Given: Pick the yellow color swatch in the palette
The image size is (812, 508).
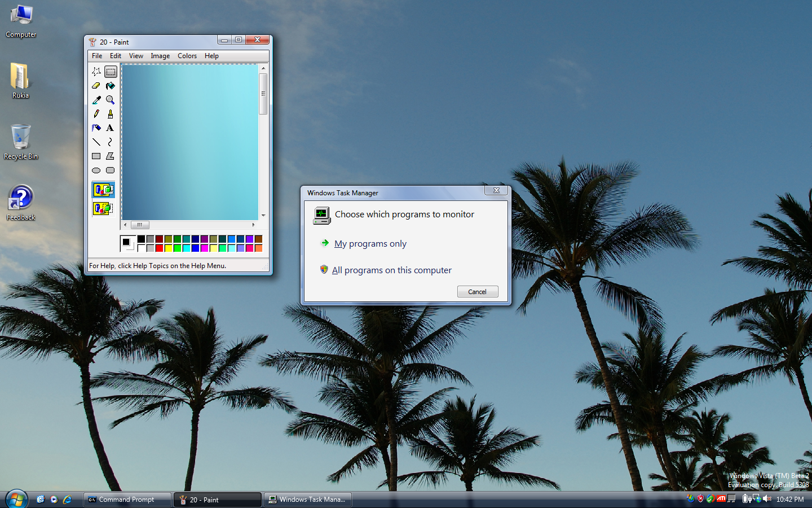Looking at the screenshot, I should tap(168, 248).
